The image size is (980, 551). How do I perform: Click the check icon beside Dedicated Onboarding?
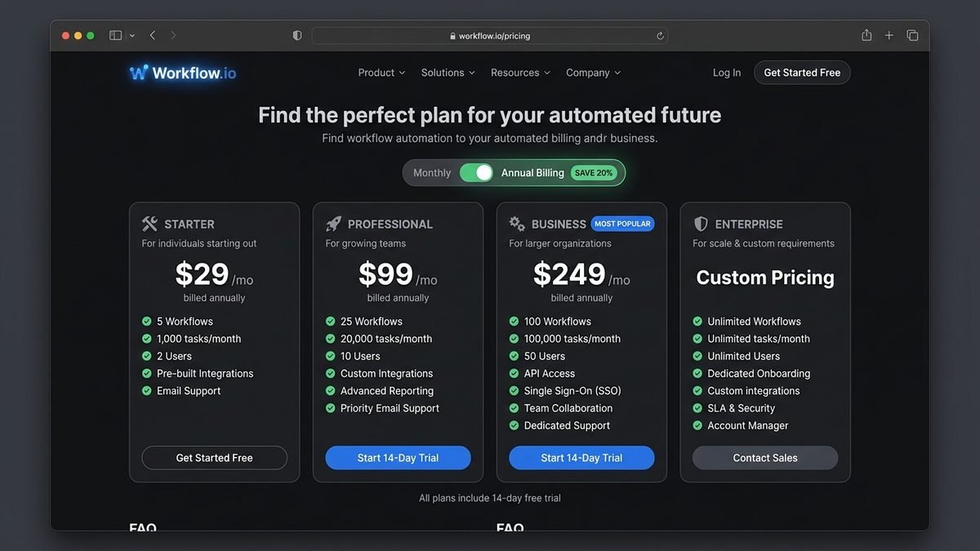click(698, 373)
